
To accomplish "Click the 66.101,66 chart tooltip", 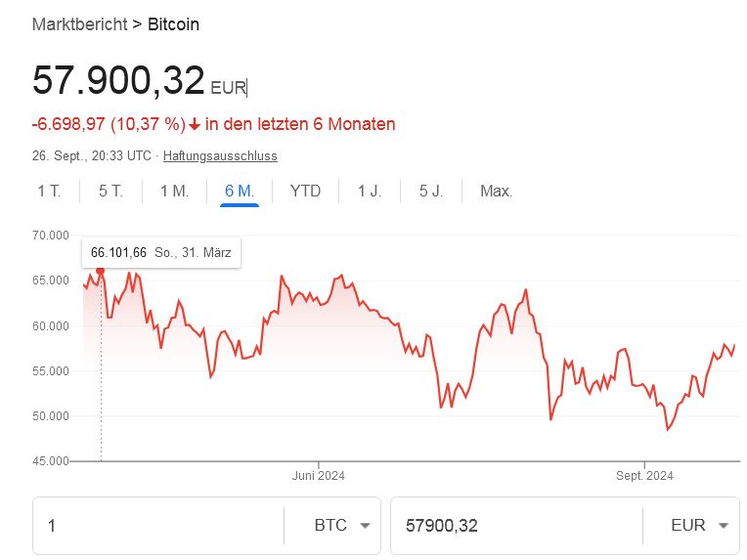I will (x=160, y=253).
